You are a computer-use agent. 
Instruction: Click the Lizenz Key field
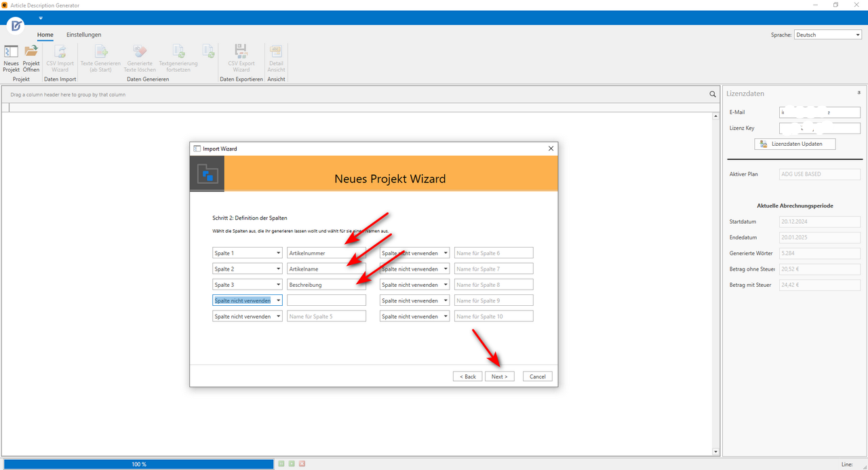tap(820, 128)
